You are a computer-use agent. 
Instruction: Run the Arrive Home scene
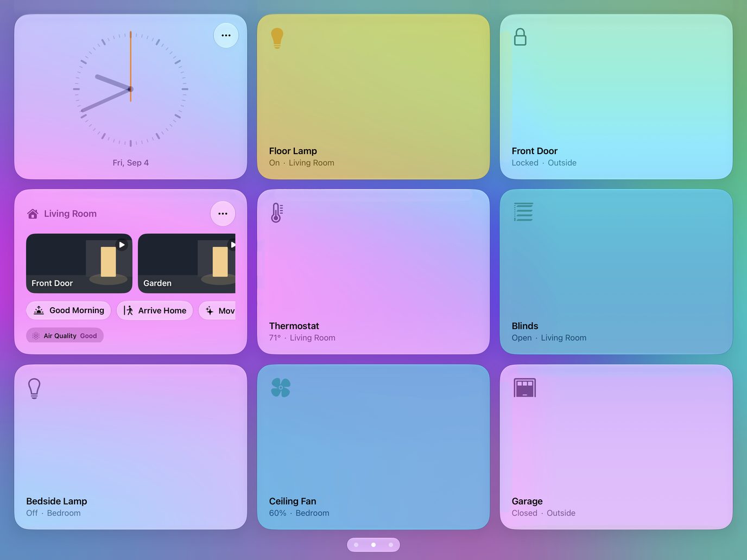tap(155, 310)
